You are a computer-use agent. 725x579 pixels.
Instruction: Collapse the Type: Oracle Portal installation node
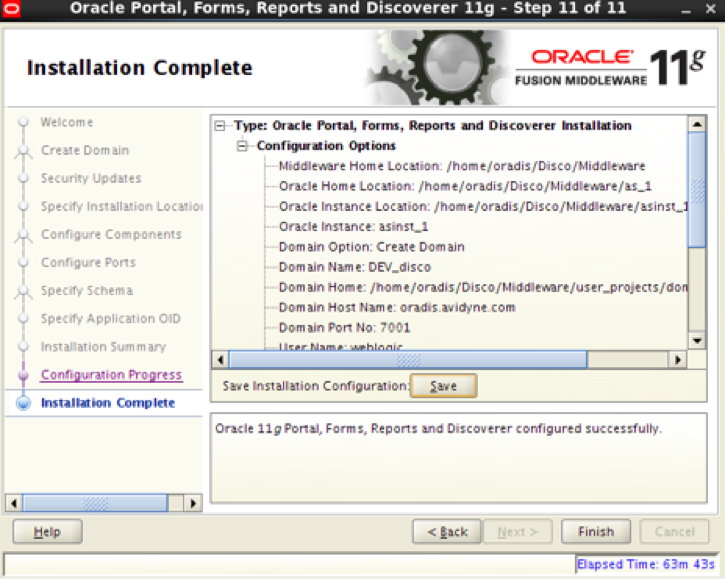220,126
